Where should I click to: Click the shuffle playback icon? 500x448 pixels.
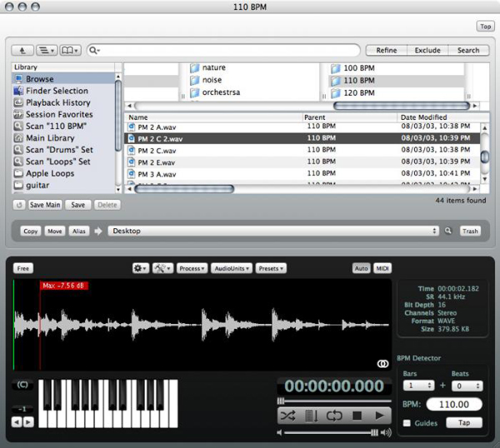click(288, 415)
